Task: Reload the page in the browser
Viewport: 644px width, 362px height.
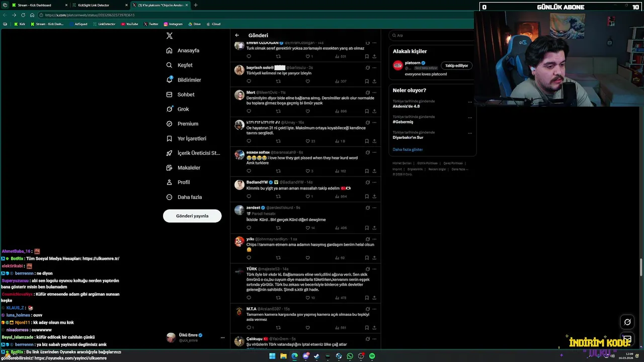Action: 23,15
